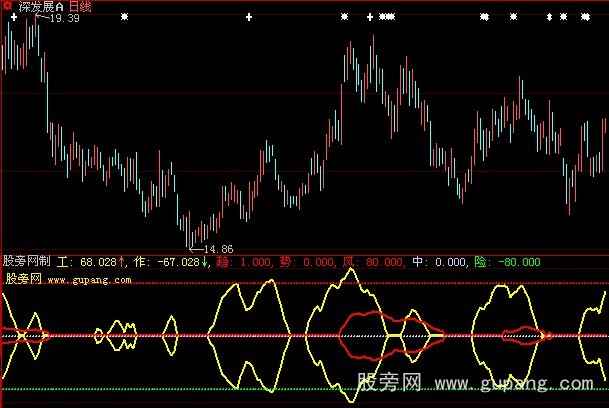
Task: Click the green 险: -80.000 indicator value
Action: [506, 262]
